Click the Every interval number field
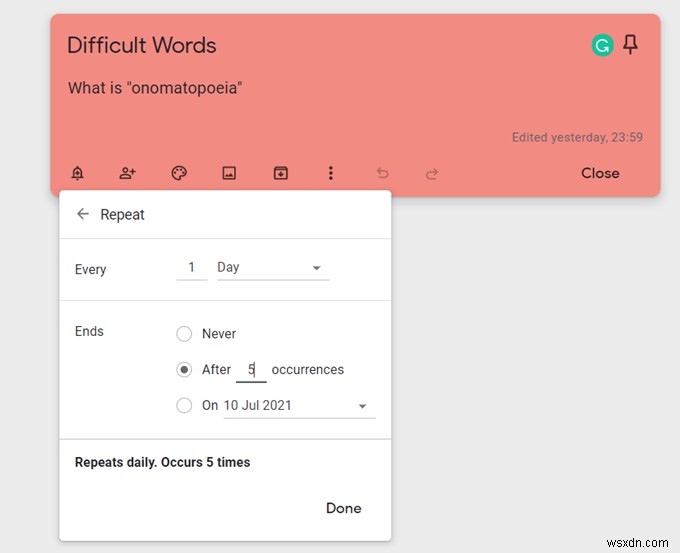This screenshot has height=553, width=680. [192, 268]
